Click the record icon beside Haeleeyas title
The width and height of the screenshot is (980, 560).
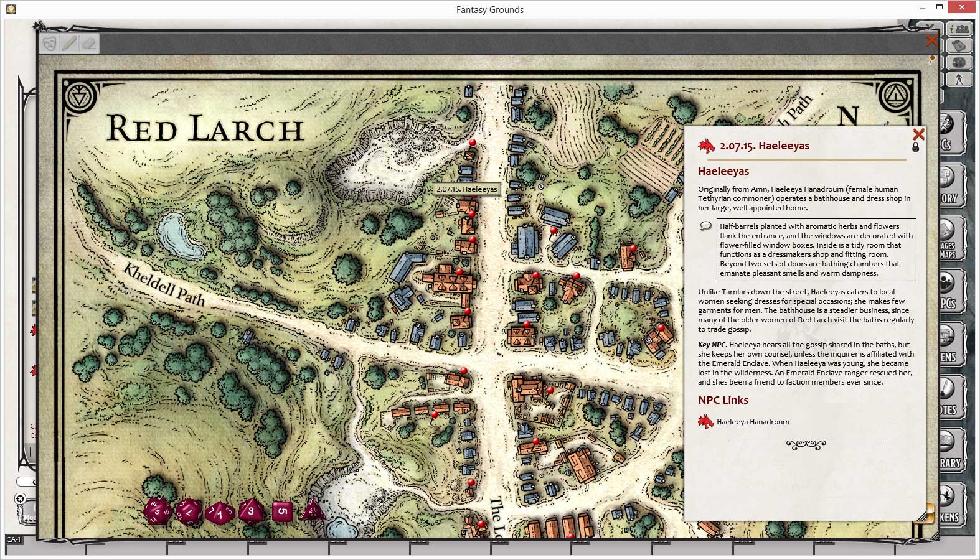click(x=706, y=146)
